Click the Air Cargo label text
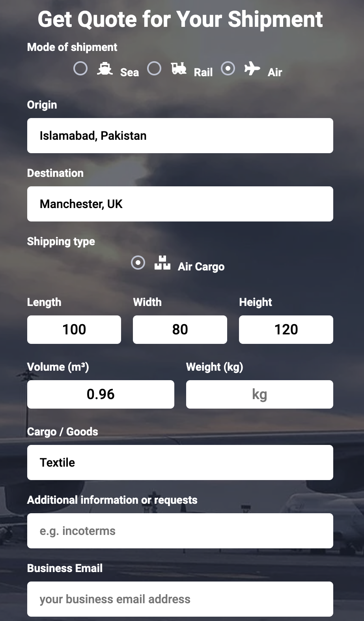The image size is (364, 621). (201, 267)
